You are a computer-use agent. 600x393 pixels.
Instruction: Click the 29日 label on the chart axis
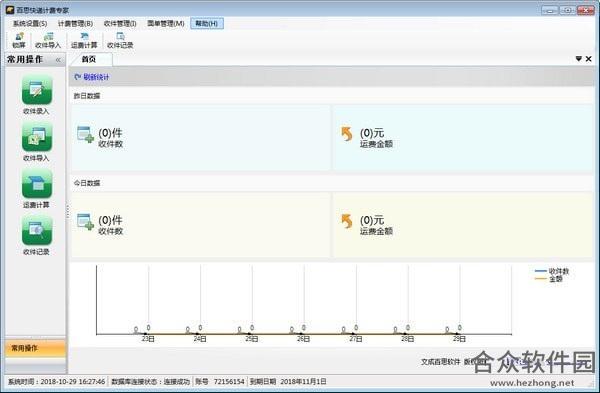coord(459,339)
